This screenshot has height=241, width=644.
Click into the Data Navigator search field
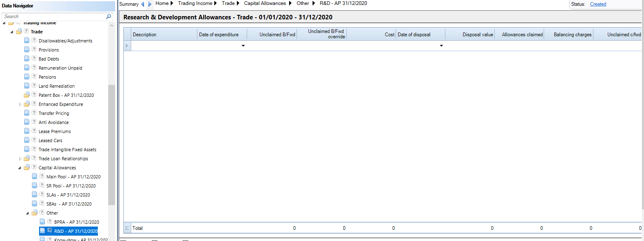point(53,16)
